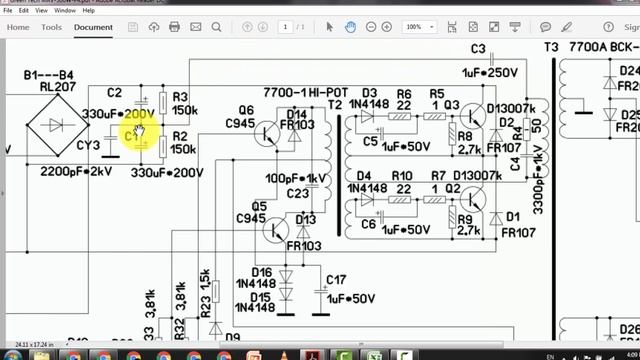Image resolution: width=640 pixels, height=360 pixels.
Task: Activate the hand pan tool
Action: coord(350,27)
